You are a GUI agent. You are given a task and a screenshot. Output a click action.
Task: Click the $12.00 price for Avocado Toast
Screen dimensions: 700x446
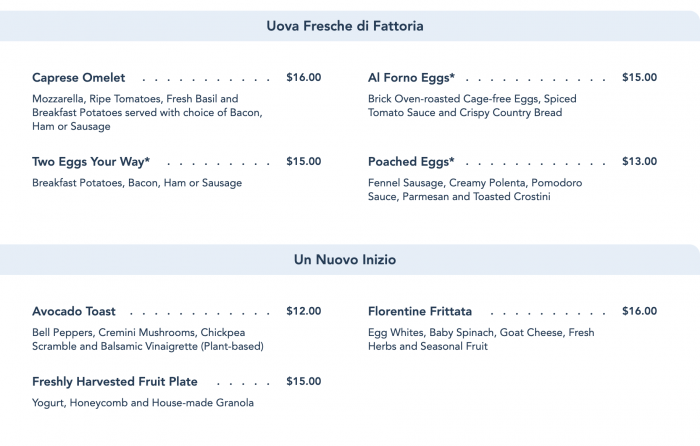point(303,311)
